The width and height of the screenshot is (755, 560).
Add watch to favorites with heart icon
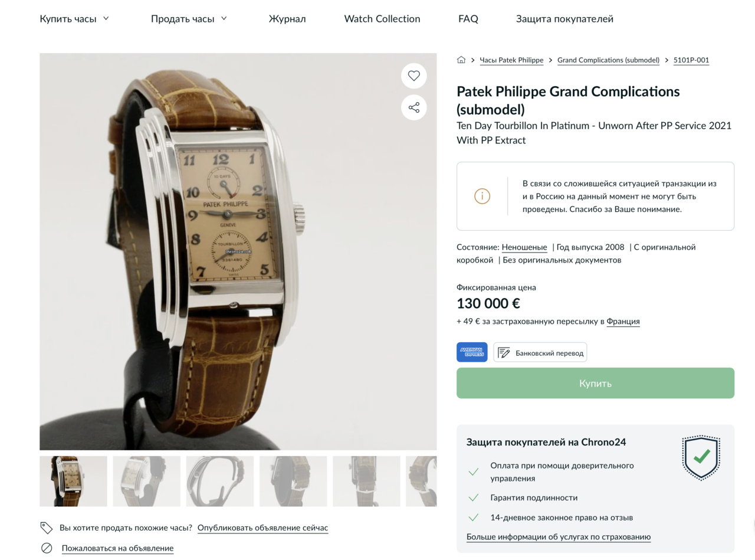tap(414, 76)
